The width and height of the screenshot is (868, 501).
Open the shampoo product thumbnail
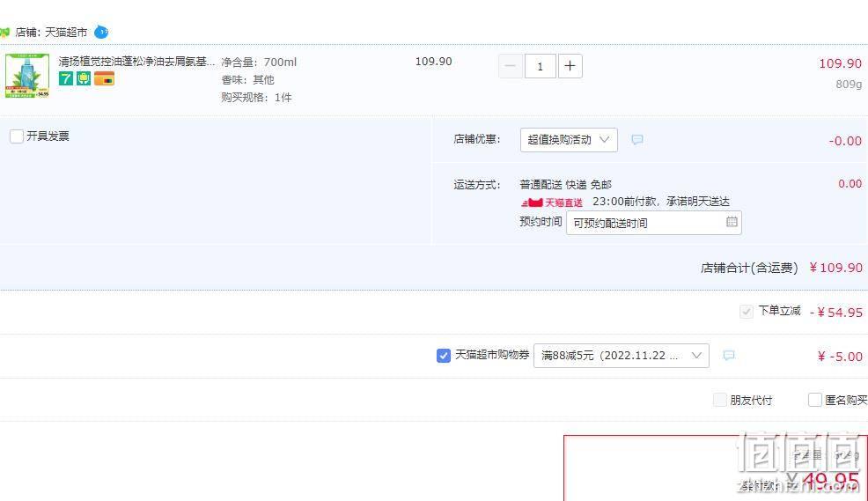click(27, 76)
